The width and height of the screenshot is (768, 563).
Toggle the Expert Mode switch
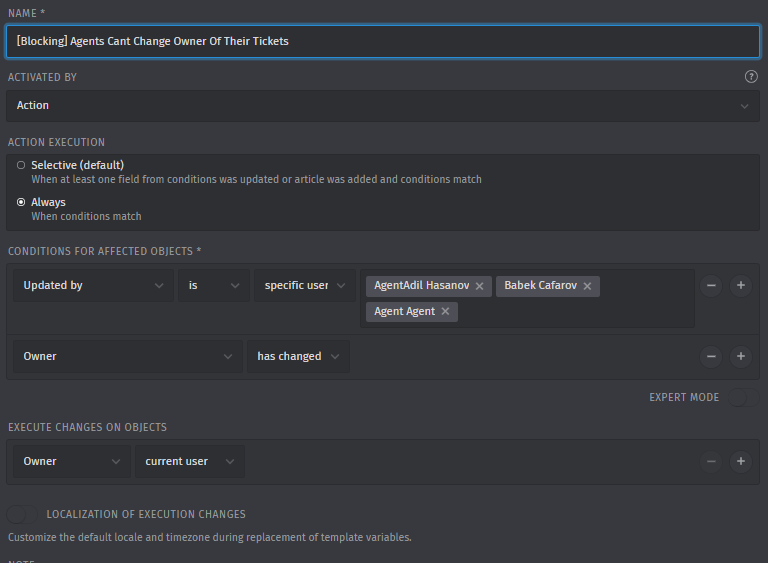click(x=744, y=397)
